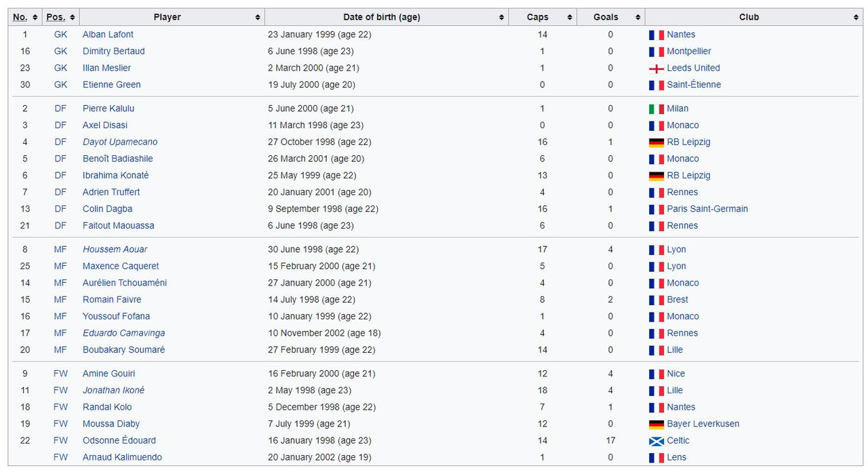Sort by Pos. column arrows
Screen dimensions: 868x472
coord(73,17)
